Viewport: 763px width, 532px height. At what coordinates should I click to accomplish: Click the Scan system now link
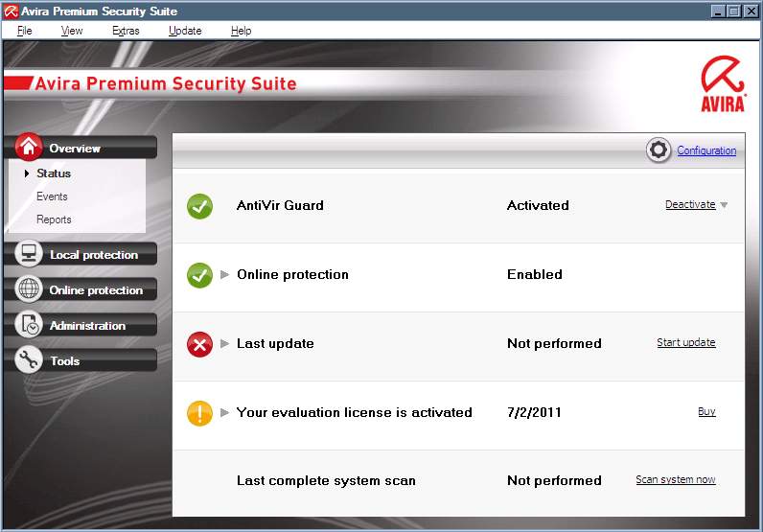tap(675, 480)
